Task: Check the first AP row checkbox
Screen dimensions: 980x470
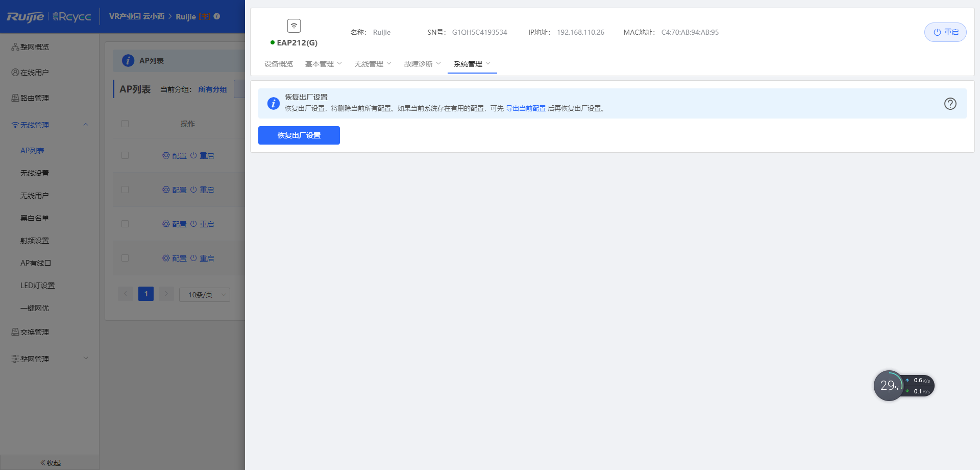Action: (x=125, y=155)
